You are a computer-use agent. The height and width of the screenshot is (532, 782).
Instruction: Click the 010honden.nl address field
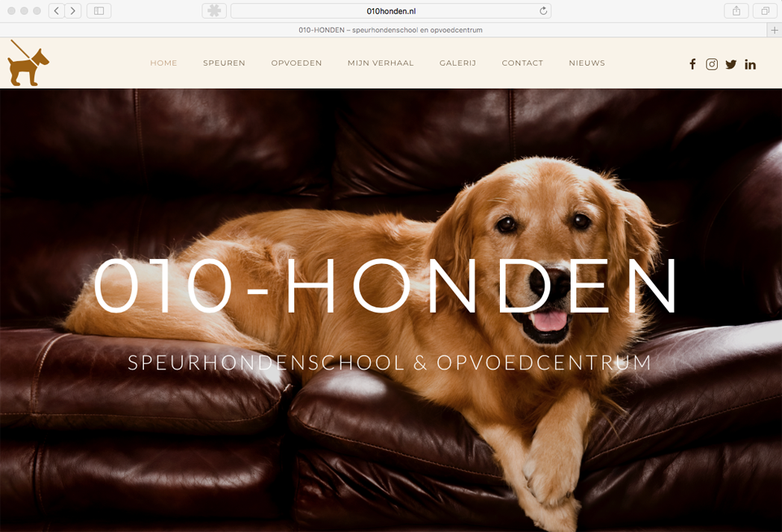pos(391,11)
